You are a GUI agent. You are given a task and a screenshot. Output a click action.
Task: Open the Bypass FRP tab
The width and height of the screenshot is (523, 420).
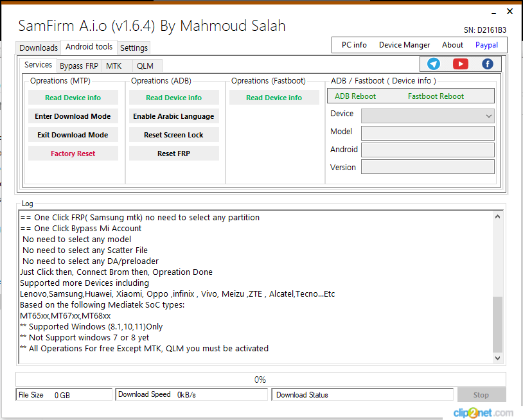click(x=78, y=66)
